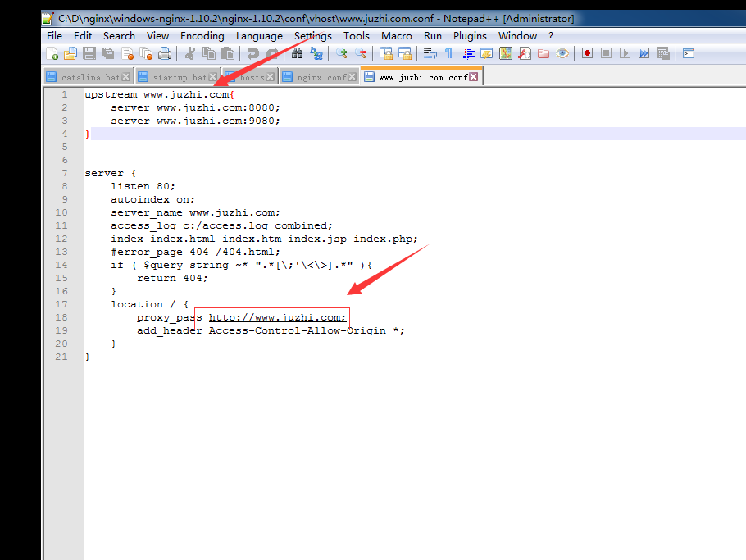Open Find with the binoculars icon
This screenshot has height=560, width=746.
point(297,54)
